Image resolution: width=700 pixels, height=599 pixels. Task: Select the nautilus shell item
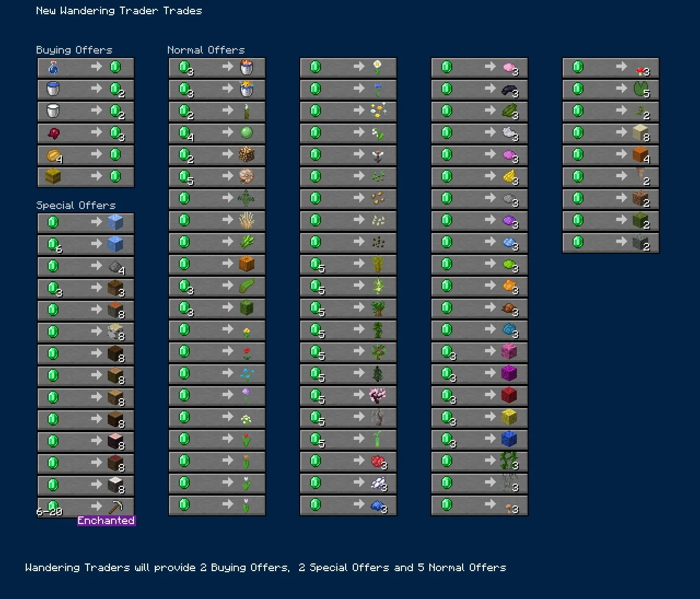(247, 177)
